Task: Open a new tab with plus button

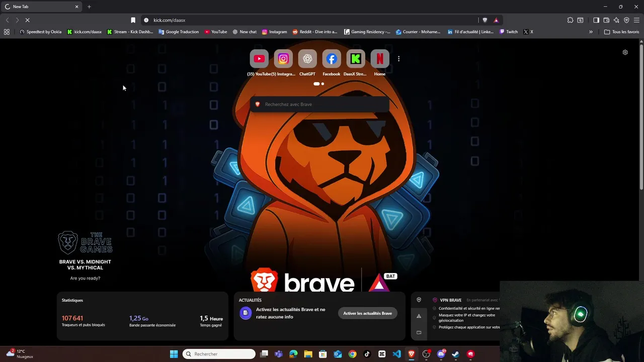Action: tap(89, 7)
